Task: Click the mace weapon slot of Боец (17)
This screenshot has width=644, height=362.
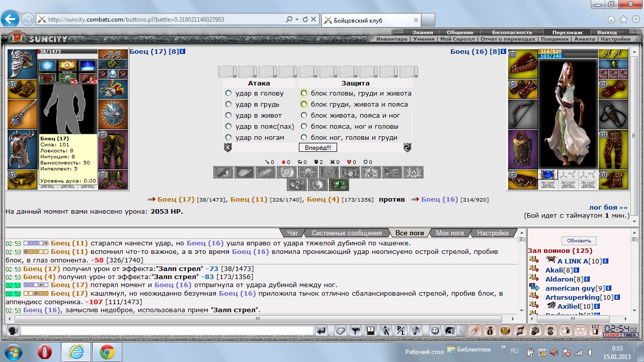Action: pos(22,114)
